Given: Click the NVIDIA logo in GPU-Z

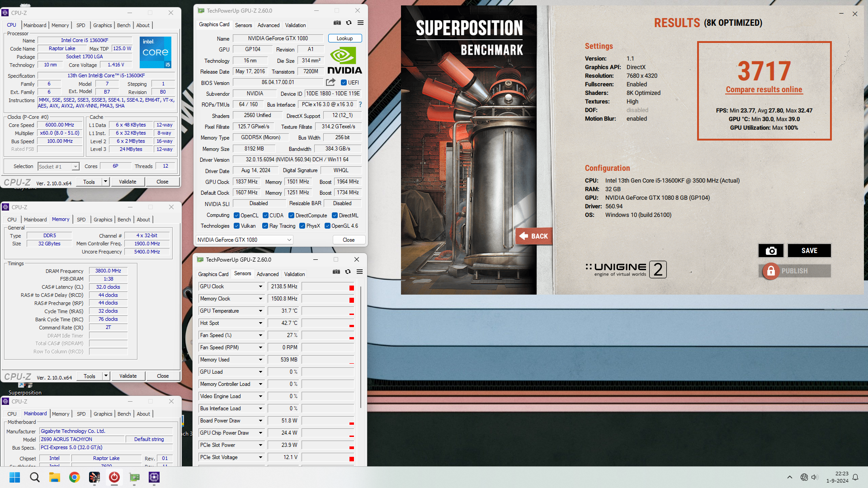Looking at the screenshot, I should pos(344,61).
